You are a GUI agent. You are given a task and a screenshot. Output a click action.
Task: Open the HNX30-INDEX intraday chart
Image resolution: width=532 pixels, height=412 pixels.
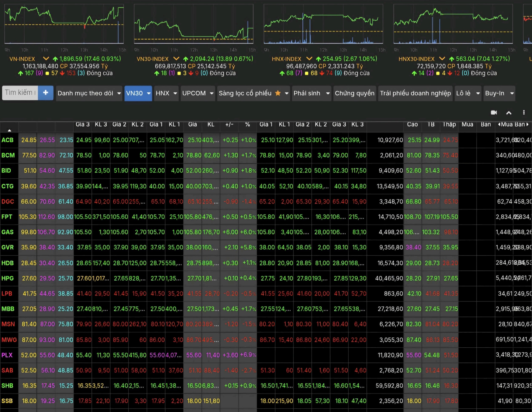(x=453, y=24)
